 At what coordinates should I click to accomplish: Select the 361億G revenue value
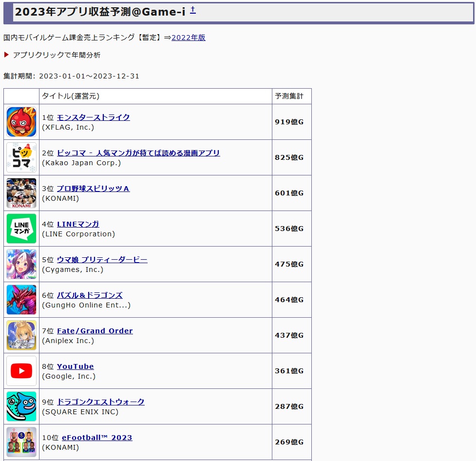pyautogui.click(x=289, y=370)
